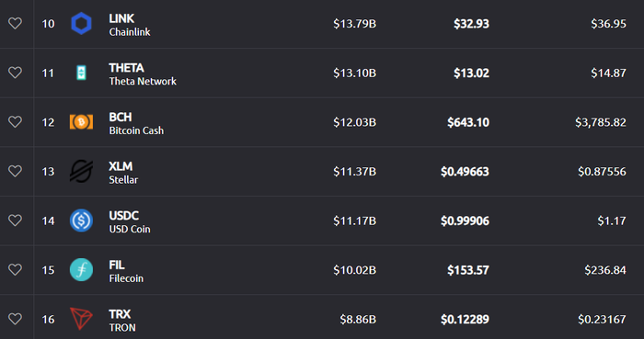Add Bitcoin Cash to favorites heart
This screenshot has height=339, width=644.
(16, 122)
